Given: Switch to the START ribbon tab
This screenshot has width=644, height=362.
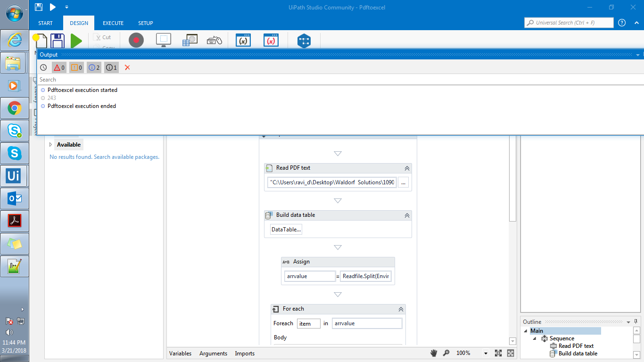Looking at the screenshot, I should (45, 23).
